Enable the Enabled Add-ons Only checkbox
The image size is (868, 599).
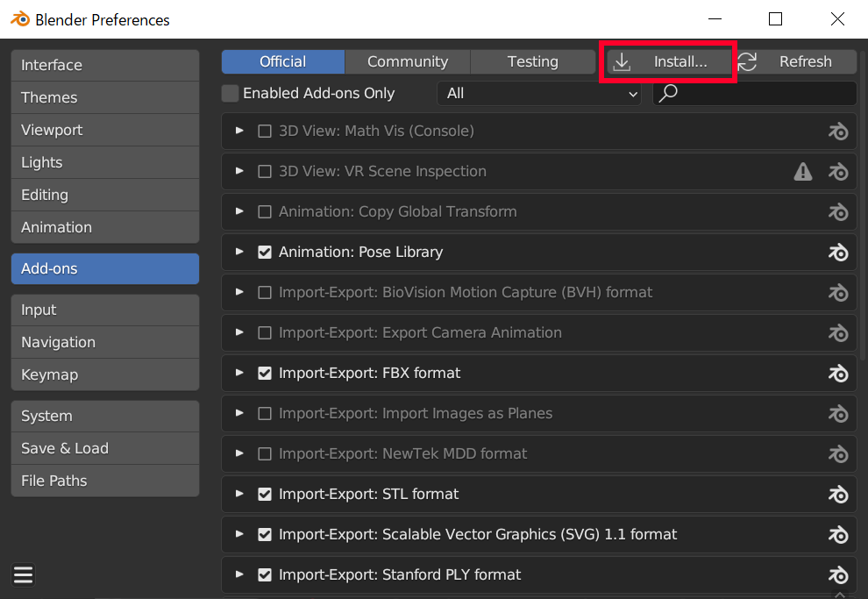coord(230,93)
